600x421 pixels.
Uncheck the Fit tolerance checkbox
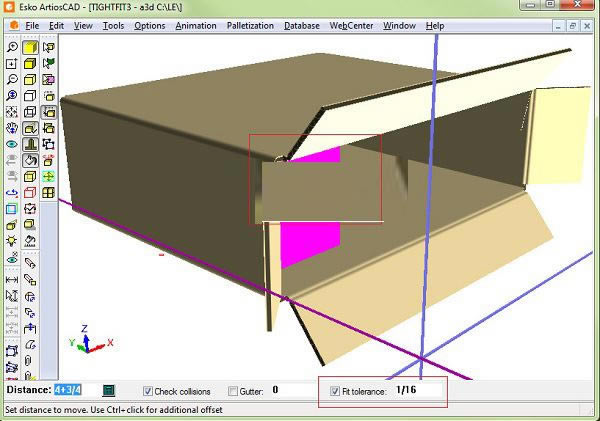pyautogui.click(x=335, y=391)
